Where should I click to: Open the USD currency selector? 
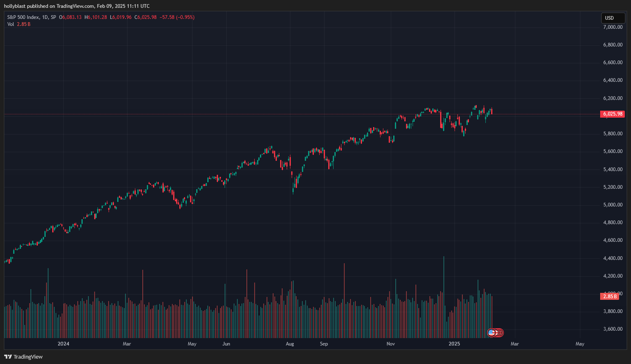click(x=613, y=18)
